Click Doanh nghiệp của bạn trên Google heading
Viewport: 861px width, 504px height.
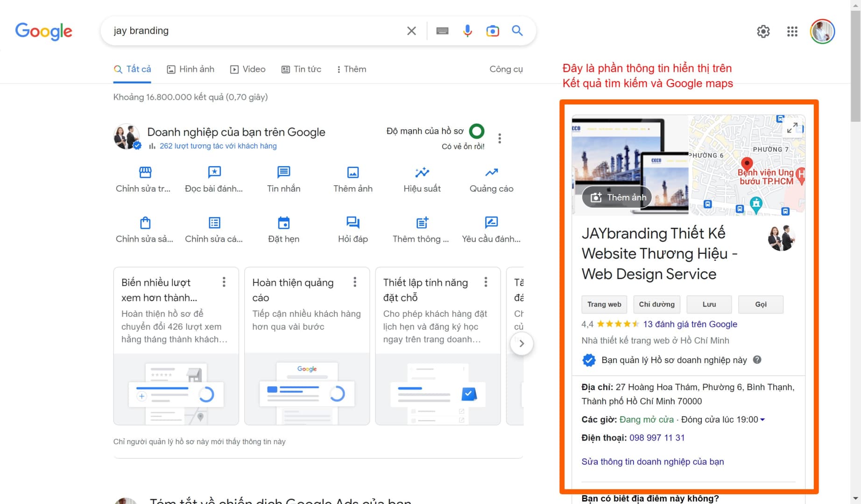click(x=236, y=132)
